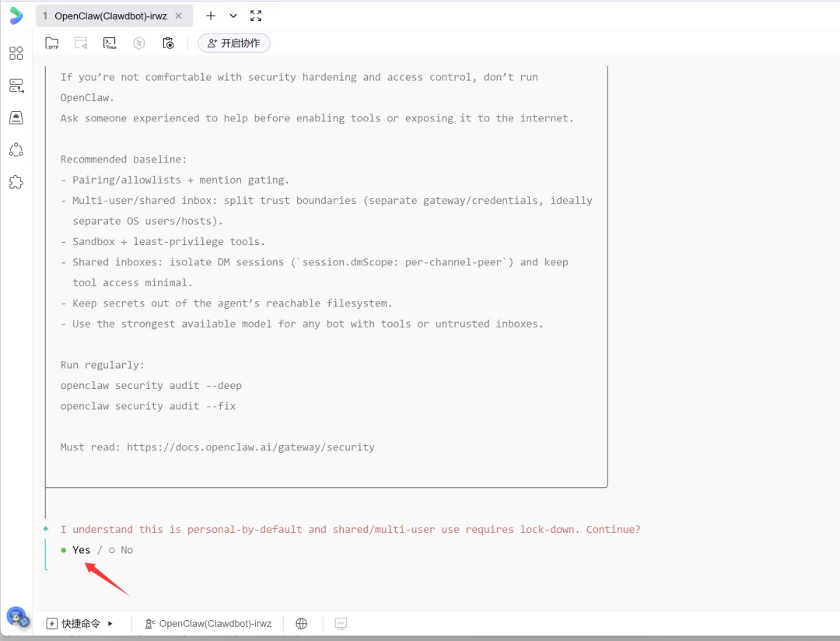Click the 'Continue?' confirmation prompt text
This screenshot has width=840, height=641.
tap(614, 530)
